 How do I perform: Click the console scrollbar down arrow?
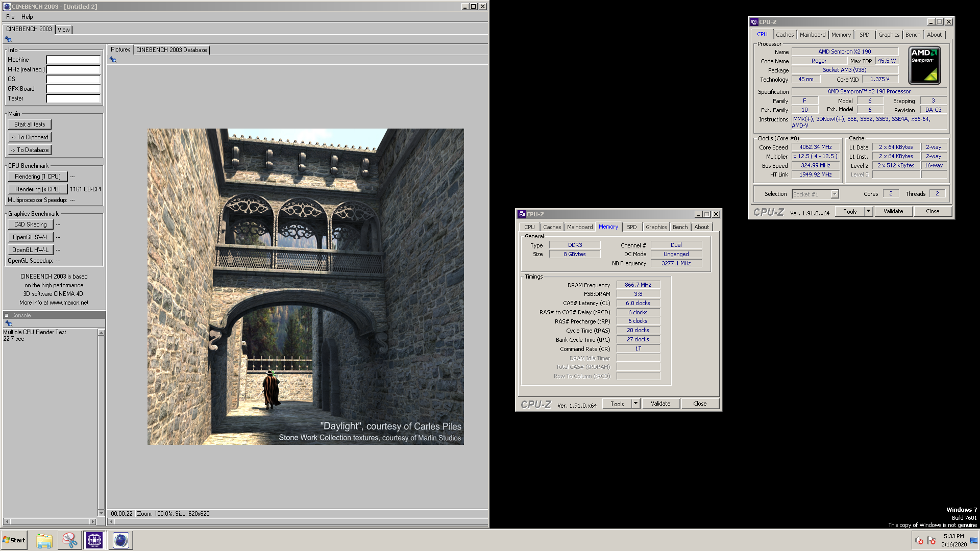click(x=101, y=513)
